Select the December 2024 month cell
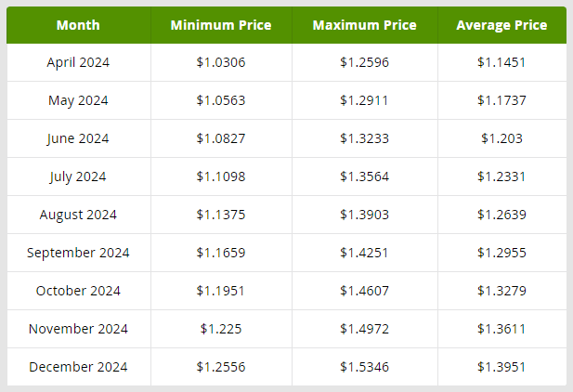The image size is (573, 392). point(78,367)
